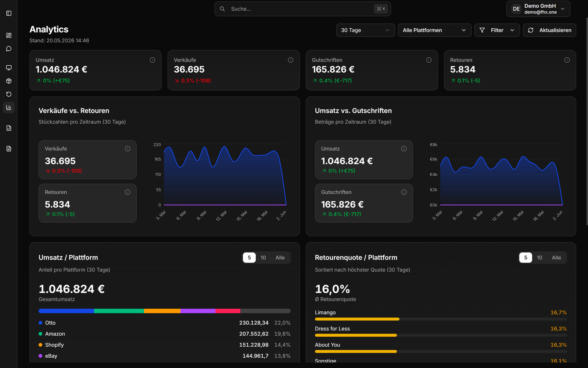Select Alle in Retourenquote / Plattform toggle
Image resolution: width=588 pixels, height=368 pixels.
556,258
